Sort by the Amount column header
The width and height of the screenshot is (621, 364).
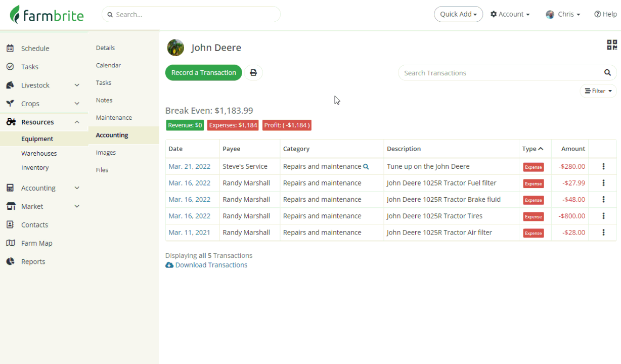coord(573,149)
